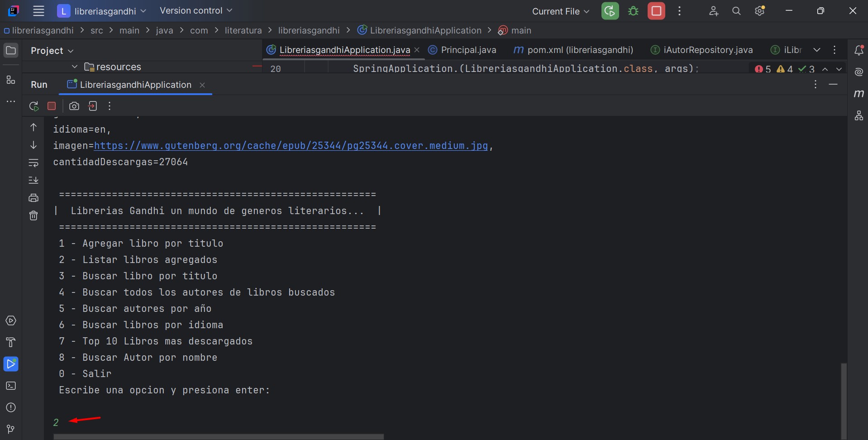
Task: Stop the running app using top red button
Action: (x=656, y=11)
